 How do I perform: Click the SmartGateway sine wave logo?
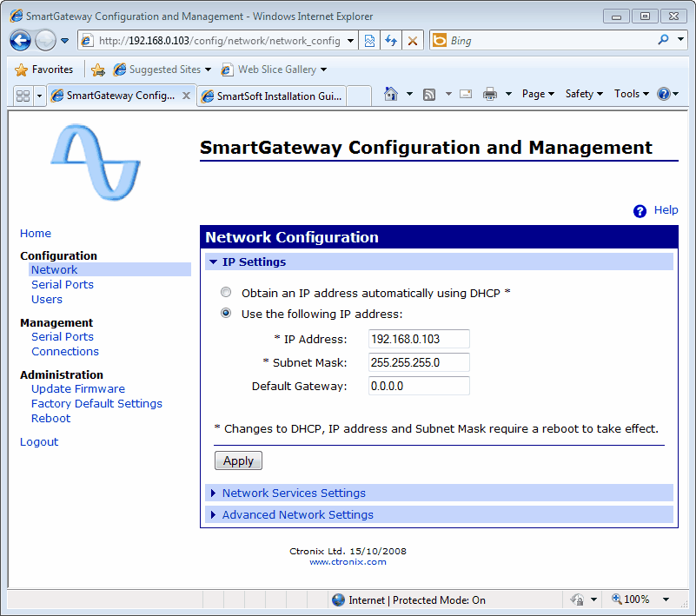pyautogui.click(x=96, y=162)
